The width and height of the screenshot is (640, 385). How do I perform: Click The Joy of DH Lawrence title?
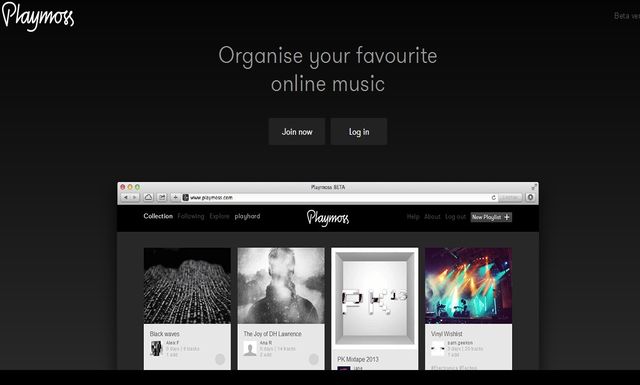pyautogui.click(x=273, y=334)
